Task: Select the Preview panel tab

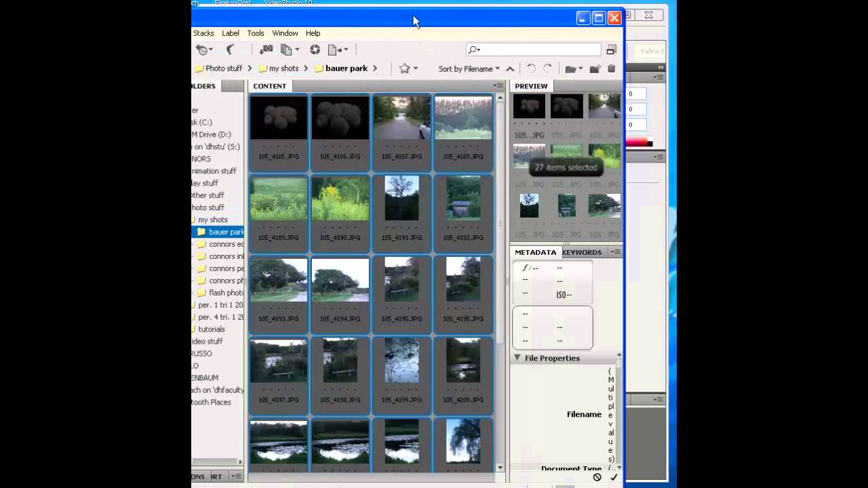Action: (531, 86)
